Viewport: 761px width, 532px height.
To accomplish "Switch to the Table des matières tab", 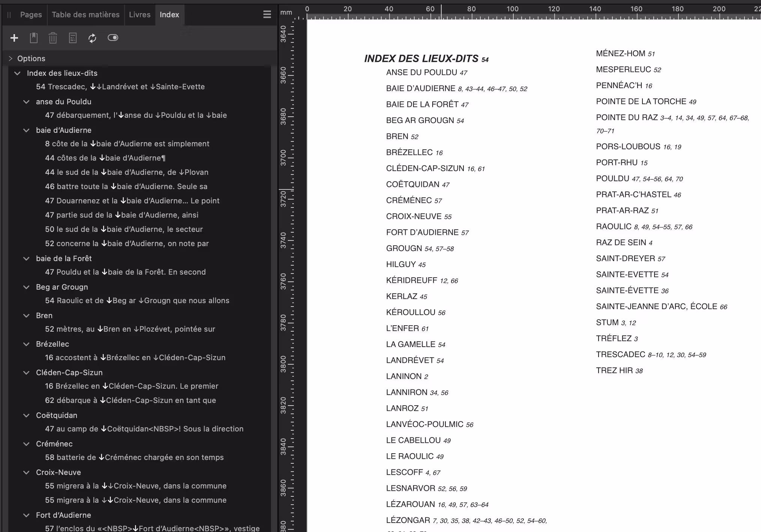I will (86, 15).
